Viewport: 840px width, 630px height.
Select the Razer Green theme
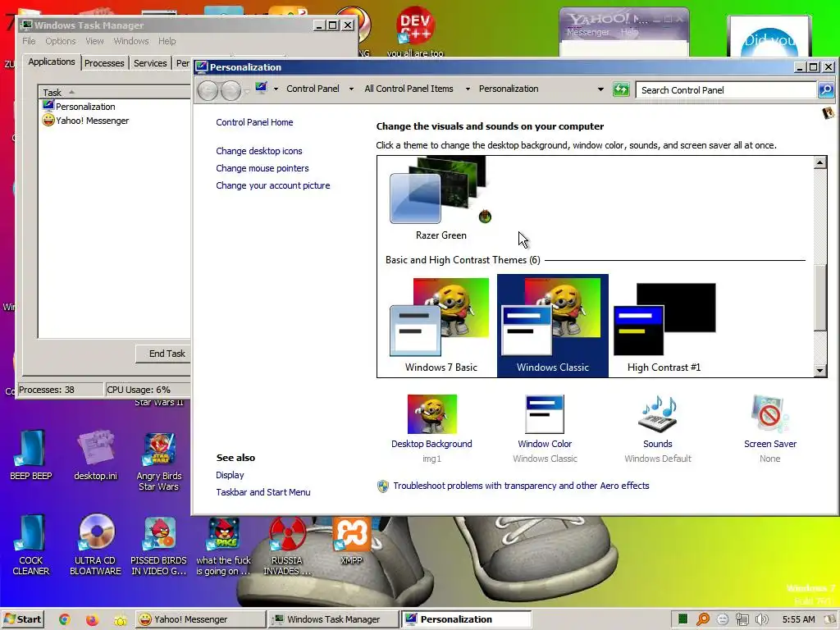pyautogui.click(x=441, y=199)
